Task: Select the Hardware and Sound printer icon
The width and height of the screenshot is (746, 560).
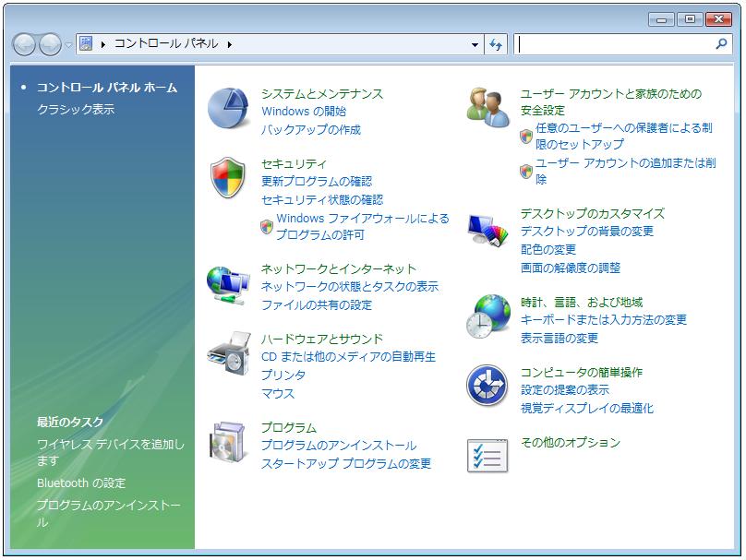Action: tap(228, 354)
